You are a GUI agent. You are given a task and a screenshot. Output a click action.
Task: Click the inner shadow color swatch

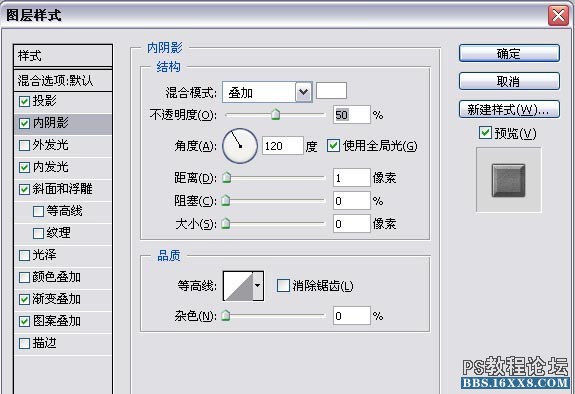coord(332,91)
